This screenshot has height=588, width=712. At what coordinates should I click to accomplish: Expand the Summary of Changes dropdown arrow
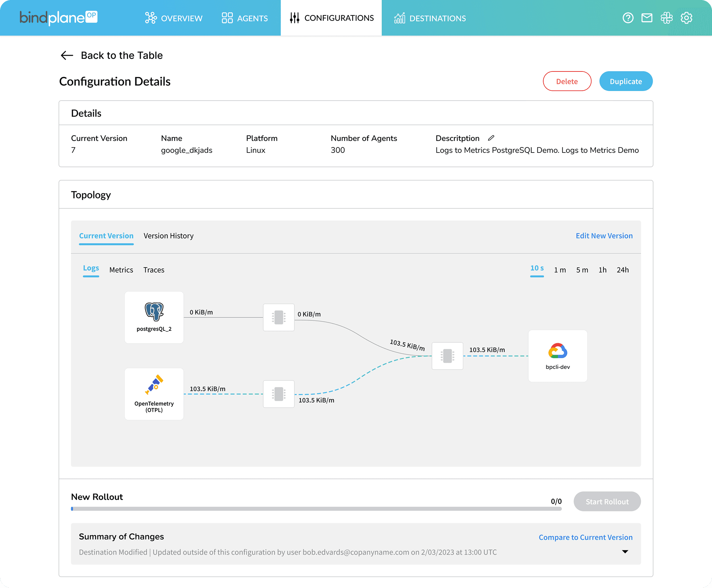click(x=625, y=551)
